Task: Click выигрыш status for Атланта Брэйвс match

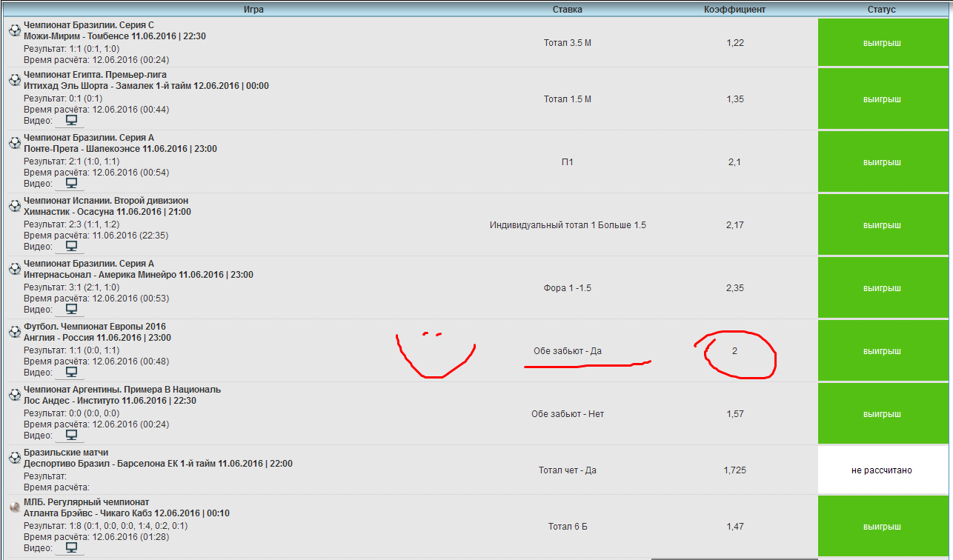Action: click(883, 527)
